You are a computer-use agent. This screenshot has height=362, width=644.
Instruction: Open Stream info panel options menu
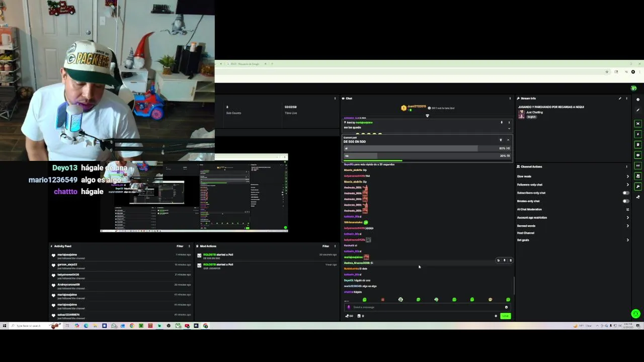pos(626,99)
